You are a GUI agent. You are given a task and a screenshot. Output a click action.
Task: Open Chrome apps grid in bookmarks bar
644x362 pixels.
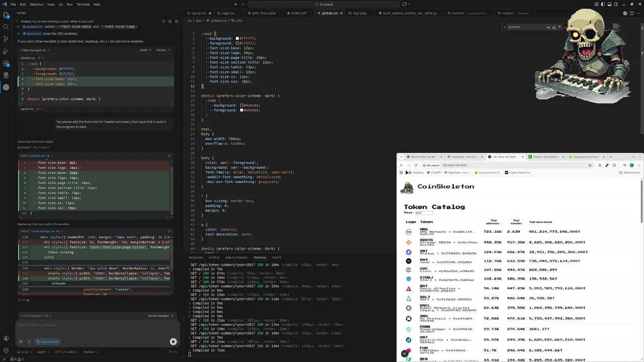[401, 172]
